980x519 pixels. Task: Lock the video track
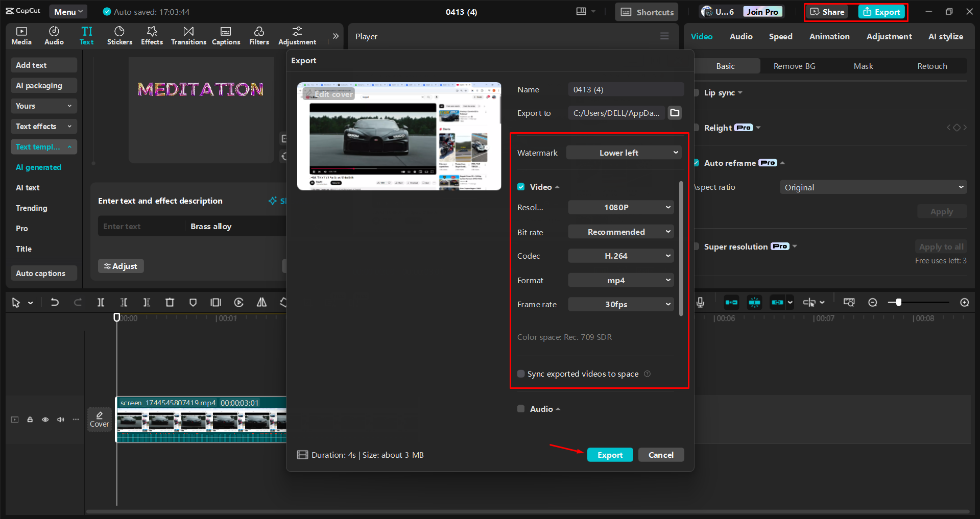click(x=30, y=419)
